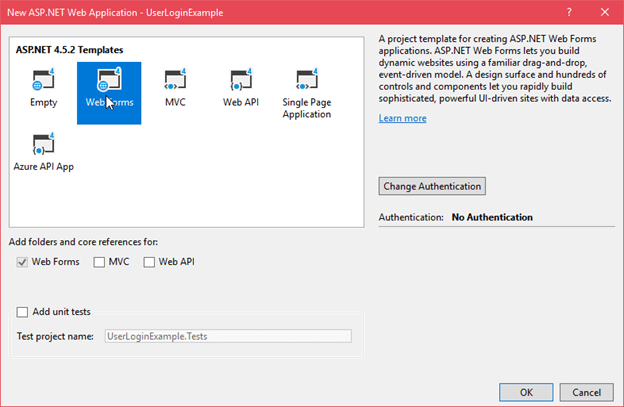The height and width of the screenshot is (407, 624).
Task: Click the Change Authentication button
Action: pos(432,186)
